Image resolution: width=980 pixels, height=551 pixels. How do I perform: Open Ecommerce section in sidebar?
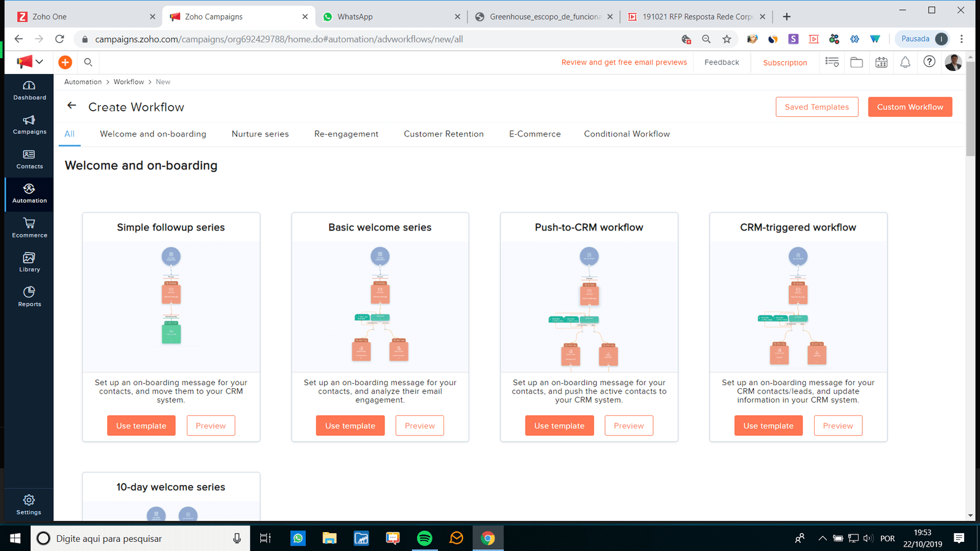(29, 228)
